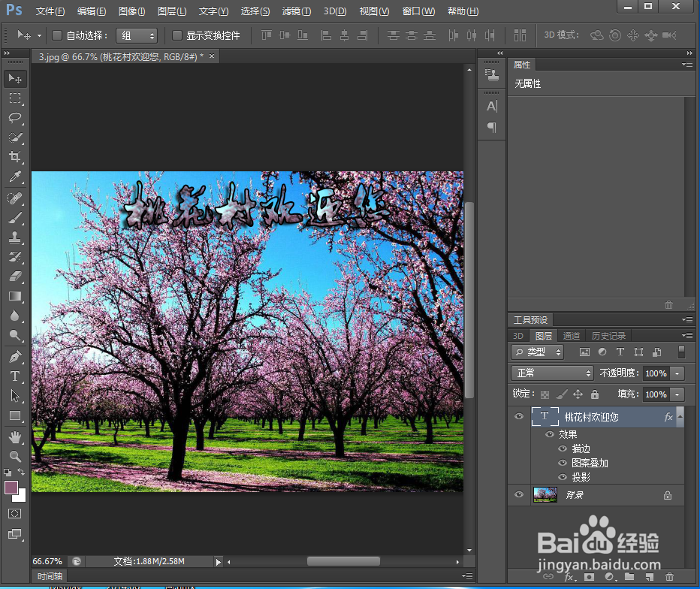Toggle layer filtering switch on/off

[x=681, y=352]
